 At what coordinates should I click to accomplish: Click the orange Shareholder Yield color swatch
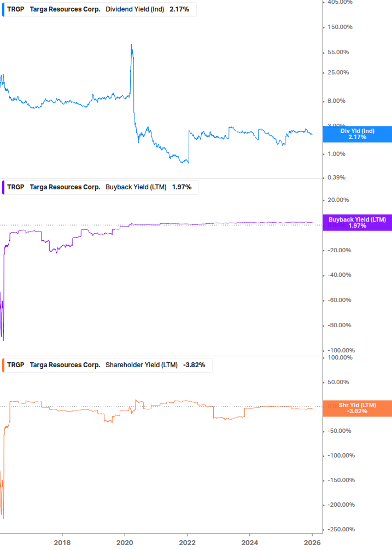(4, 365)
